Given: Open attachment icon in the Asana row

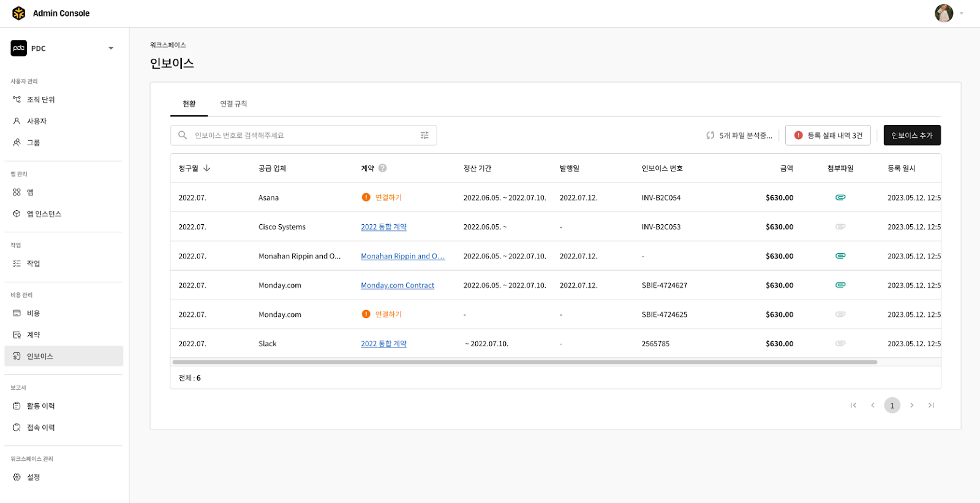Looking at the screenshot, I should (x=840, y=197).
